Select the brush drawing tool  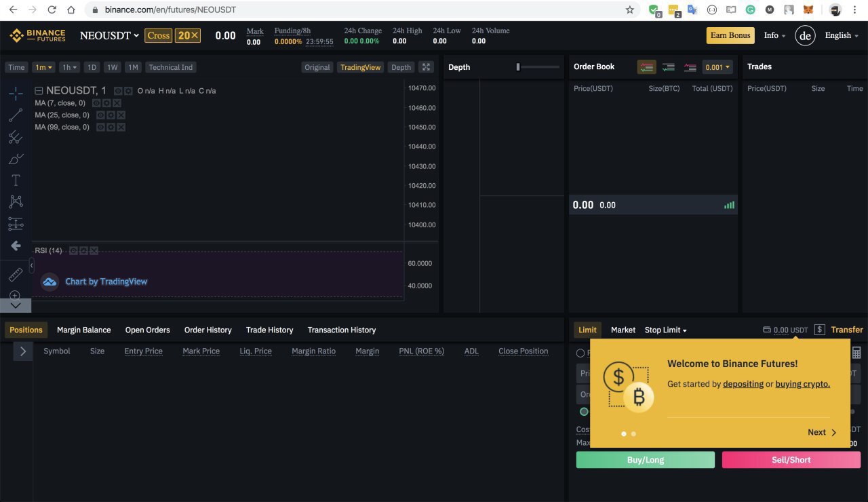point(16,159)
